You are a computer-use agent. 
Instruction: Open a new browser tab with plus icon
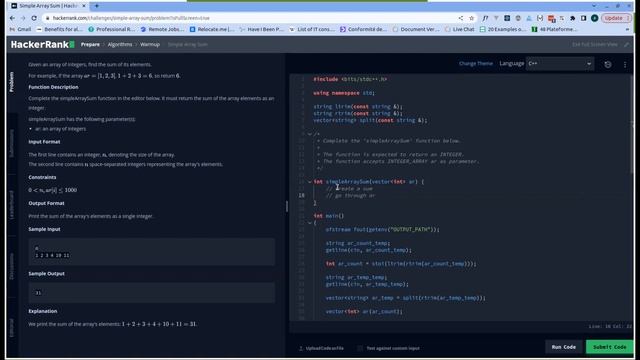tap(97, 6)
